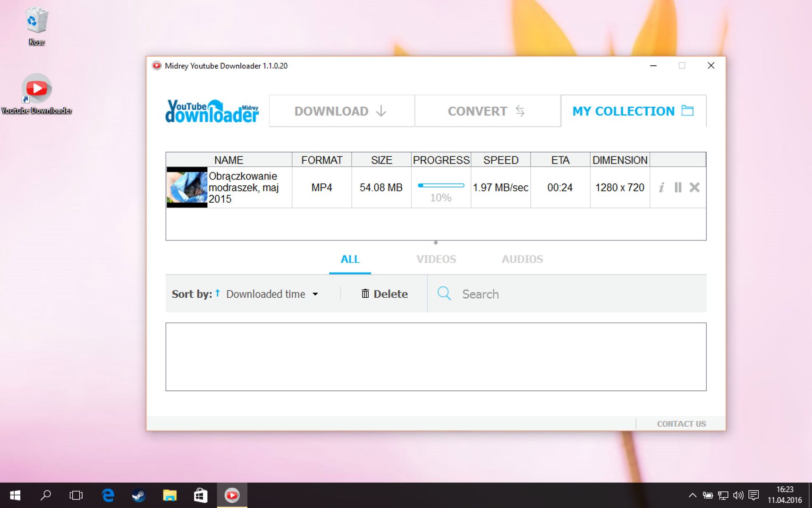This screenshot has width=812, height=508.
Task: Toggle sort direction arrow next to Sort by
Action: click(x=218, y=293)
